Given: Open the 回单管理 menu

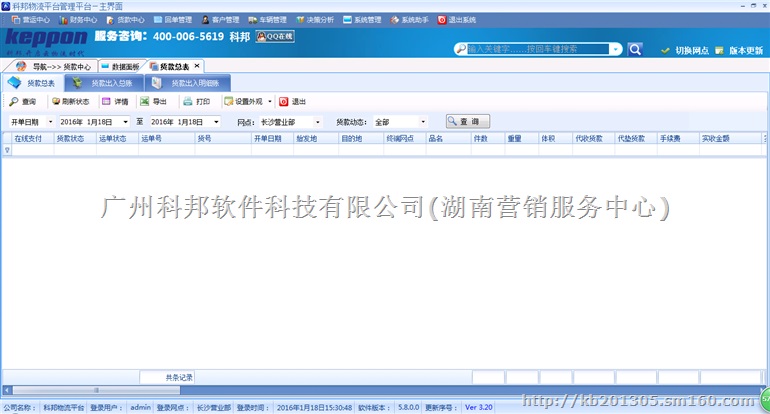Looking at the screenshot, I should tap(172, 20).
